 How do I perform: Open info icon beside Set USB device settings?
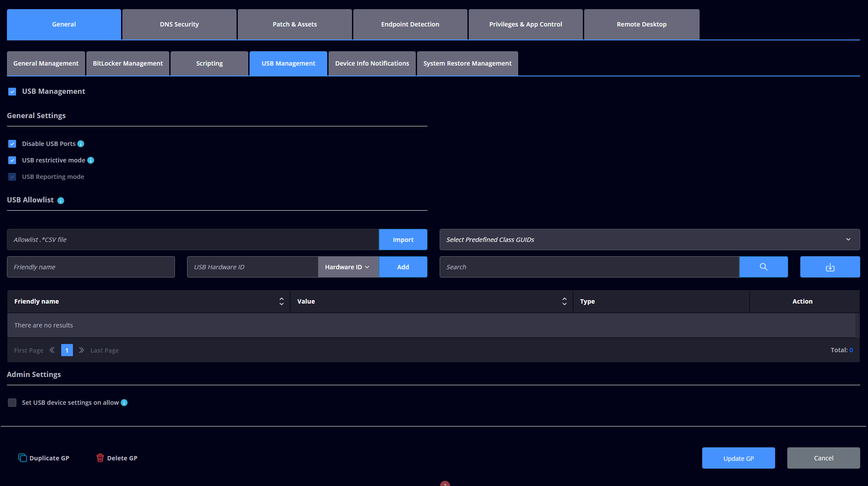pyautogui.click(x=124, y=403)
